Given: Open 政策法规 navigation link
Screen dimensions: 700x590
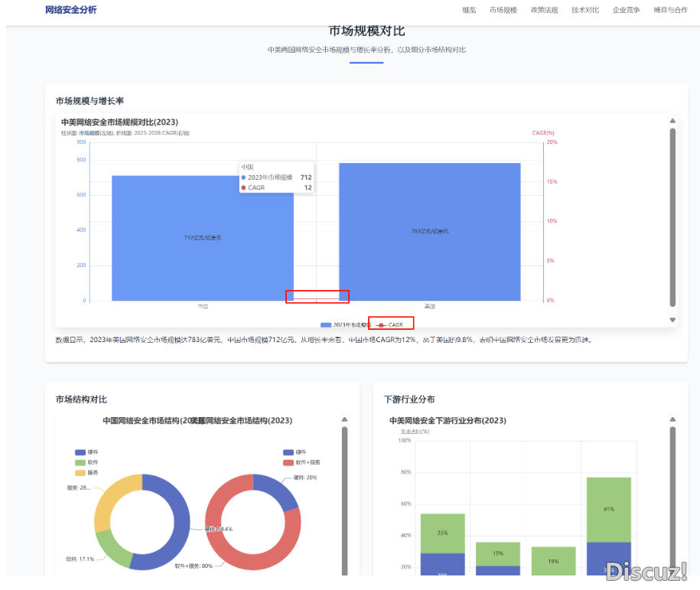Looking at the screenshot, I should point(544,10).
